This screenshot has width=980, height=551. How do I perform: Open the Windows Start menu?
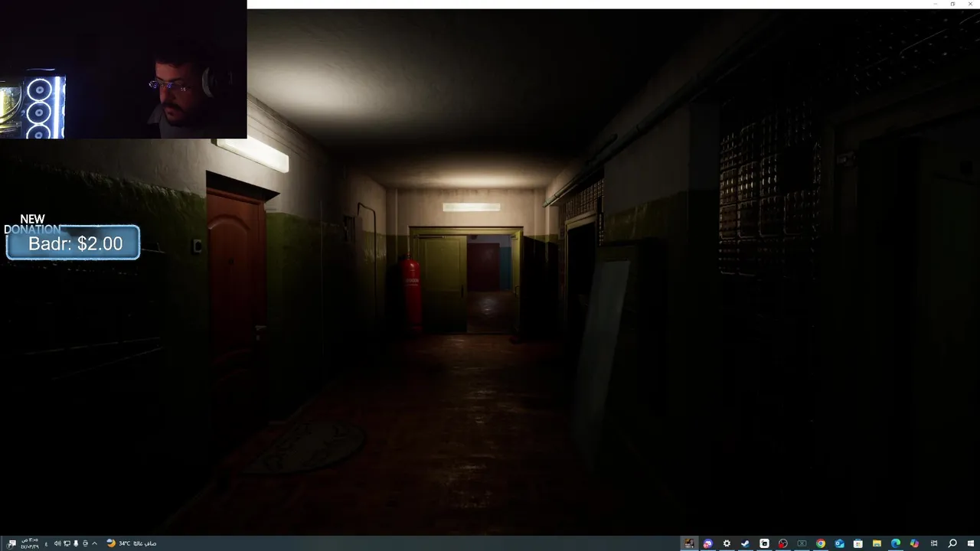coord(971,543)
